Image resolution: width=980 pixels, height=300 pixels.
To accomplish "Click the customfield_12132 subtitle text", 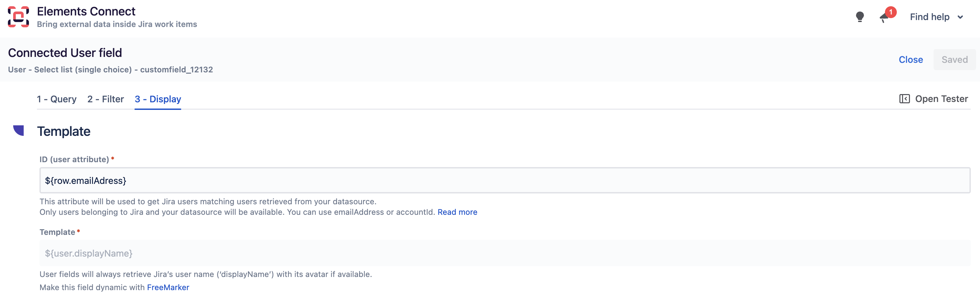I will (177, 70).
